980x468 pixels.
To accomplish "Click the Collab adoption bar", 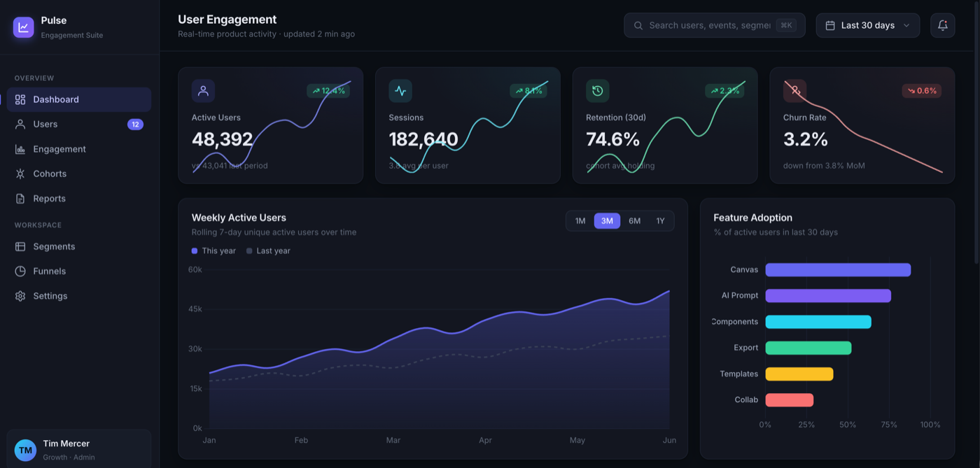I will pyautogui.click(x=790, y=400).
